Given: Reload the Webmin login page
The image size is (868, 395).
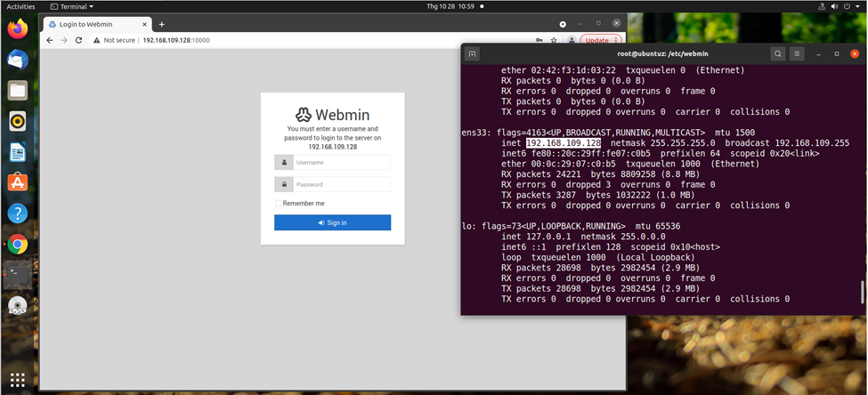Looking at the screenshot, I should pyautogui.click(x=78, y=40).
